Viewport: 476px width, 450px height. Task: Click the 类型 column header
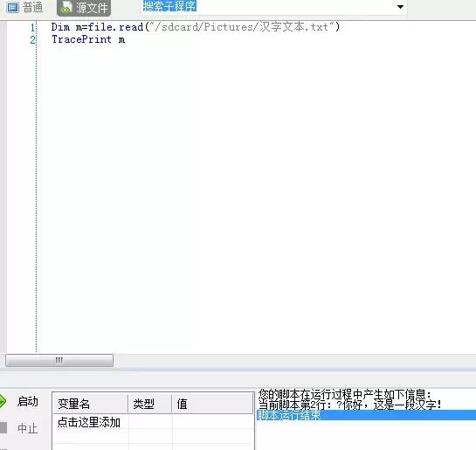(150, 404)
